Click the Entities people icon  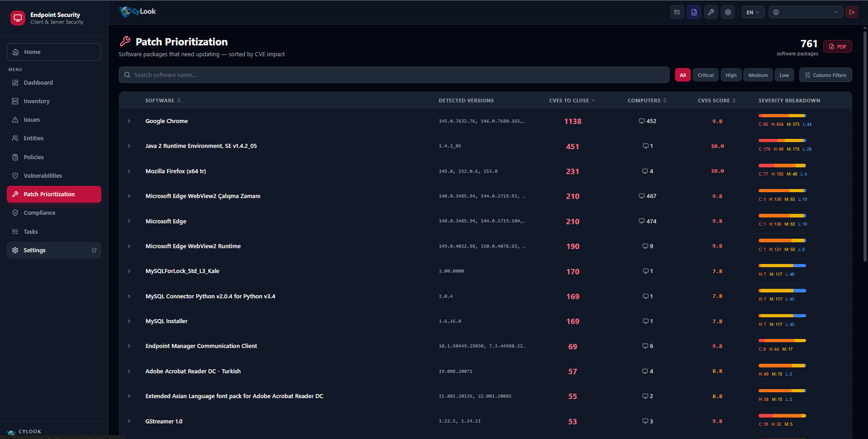point(15,138)
